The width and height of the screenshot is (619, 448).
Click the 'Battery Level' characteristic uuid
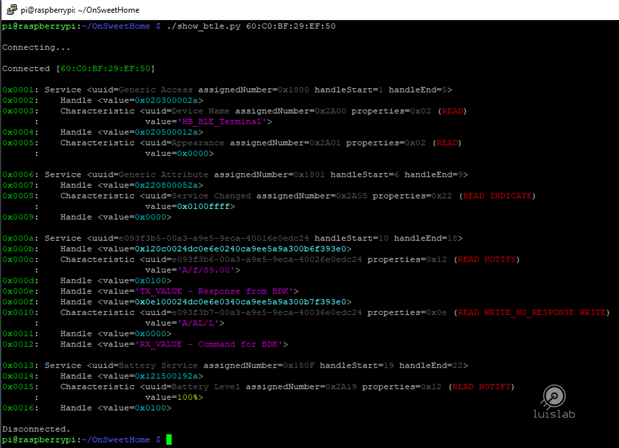(x=206, y=387)
